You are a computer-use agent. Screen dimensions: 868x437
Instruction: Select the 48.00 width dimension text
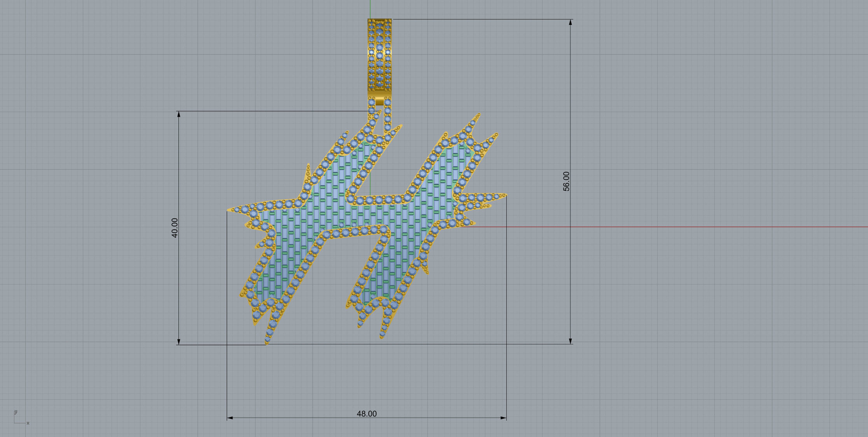point(367,414)
